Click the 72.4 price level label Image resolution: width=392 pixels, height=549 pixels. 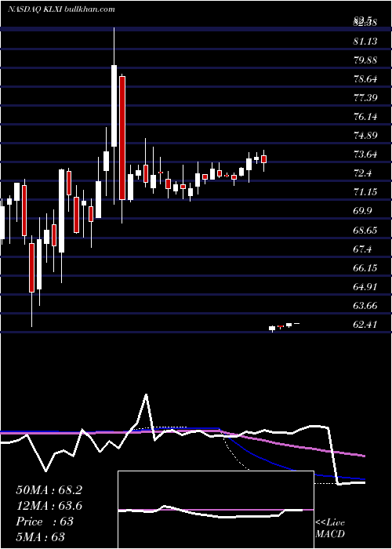click(362, 173)
